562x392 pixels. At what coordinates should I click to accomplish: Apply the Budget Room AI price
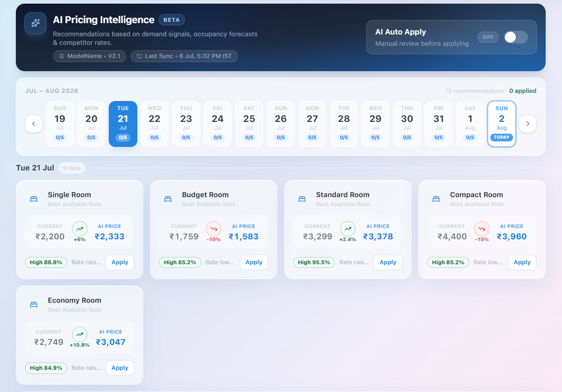pos(254,262)
